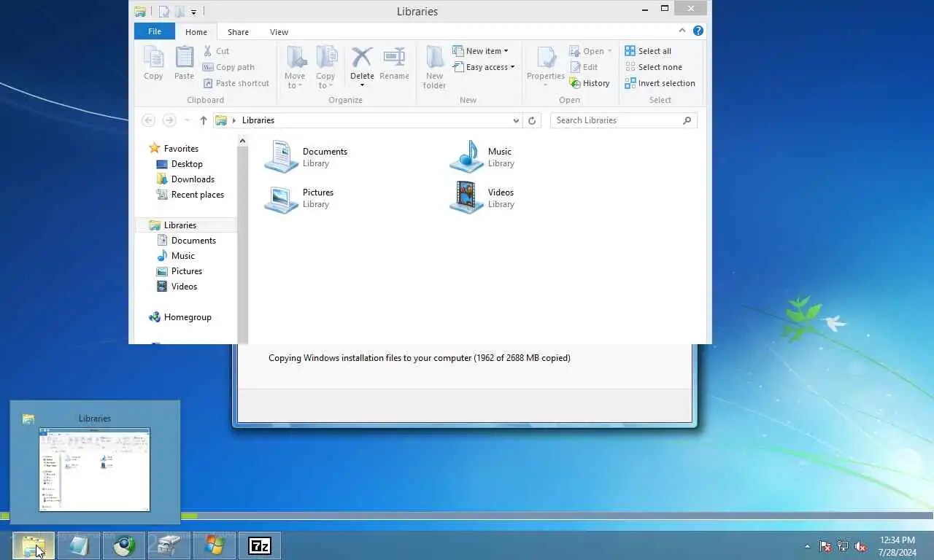Select Music under Libraries in the sidebar

(x=176, y=256)
